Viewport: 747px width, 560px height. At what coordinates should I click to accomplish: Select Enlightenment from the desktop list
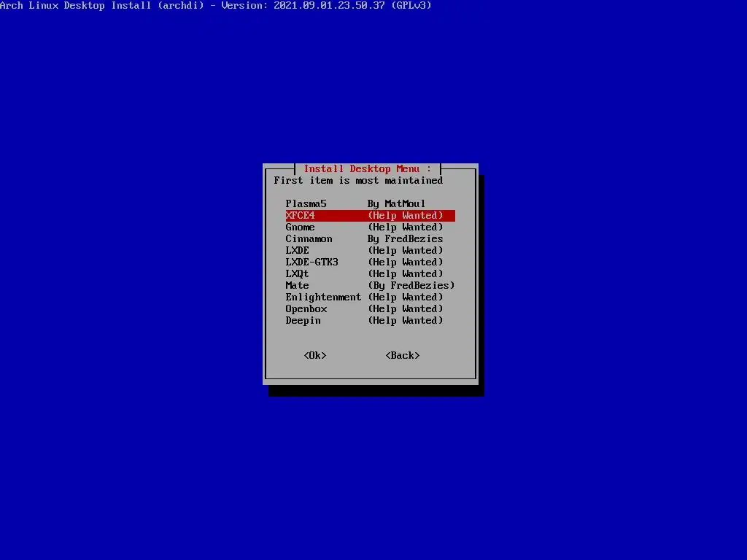tap(370, 297)
